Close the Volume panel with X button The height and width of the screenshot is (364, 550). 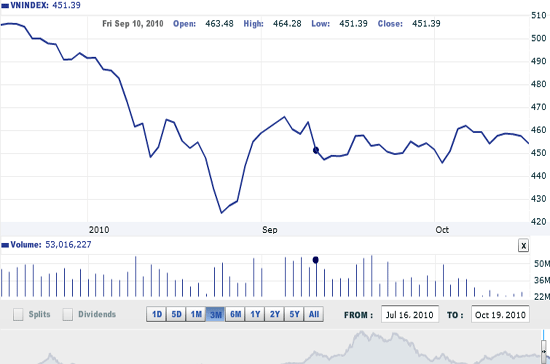[523, 245]
